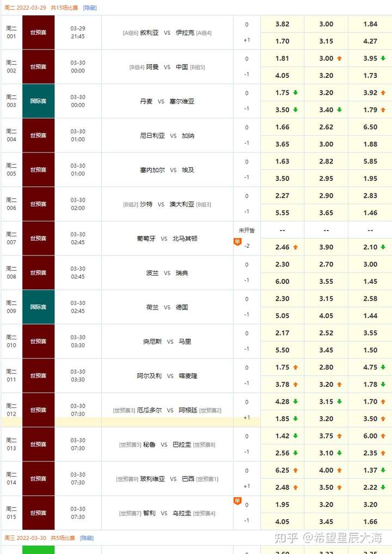Select handicap home odds 2.46 for 葡萄牙
Screen dimensions: 392x554
coord(282,247)
